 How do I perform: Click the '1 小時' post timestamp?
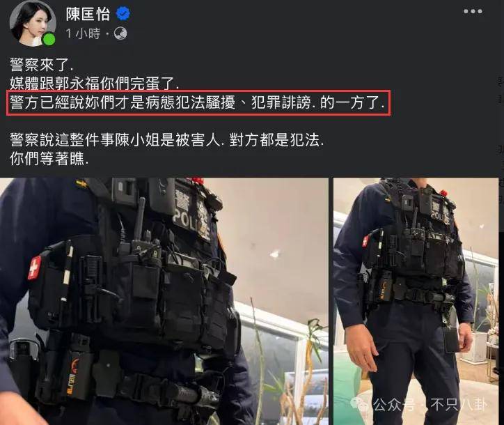click(x=84, y=33)
